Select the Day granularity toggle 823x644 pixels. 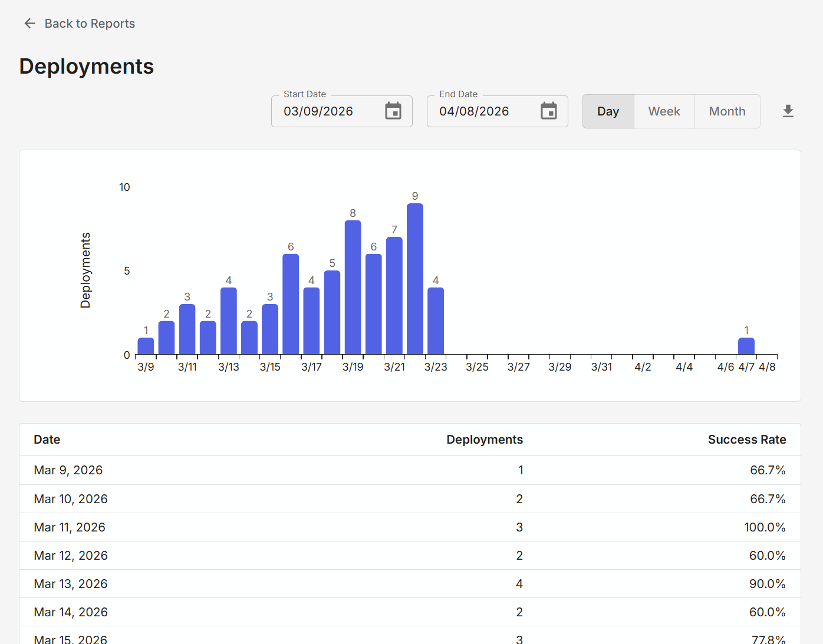tap(608, 111)
